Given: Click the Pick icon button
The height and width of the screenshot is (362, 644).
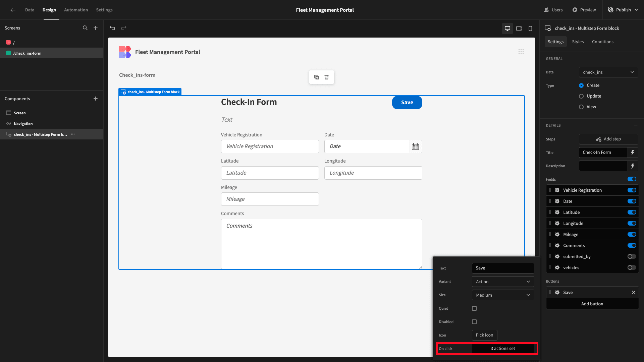Looking at the screenshot, I should click(484, 335).
